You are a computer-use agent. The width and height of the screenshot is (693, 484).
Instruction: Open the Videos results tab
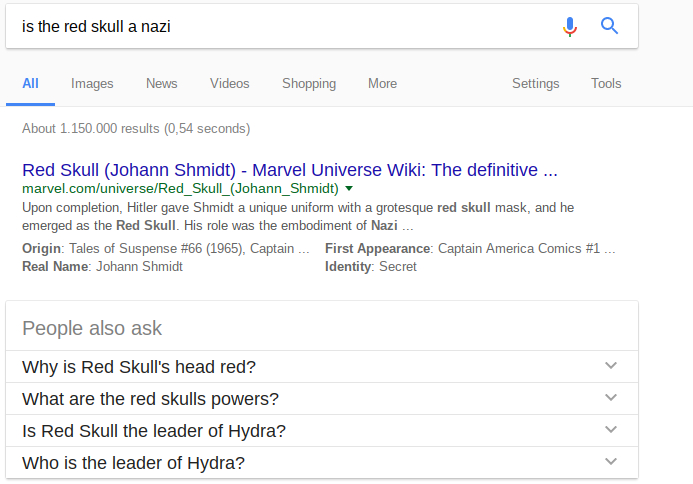click(x=229, y=84)
